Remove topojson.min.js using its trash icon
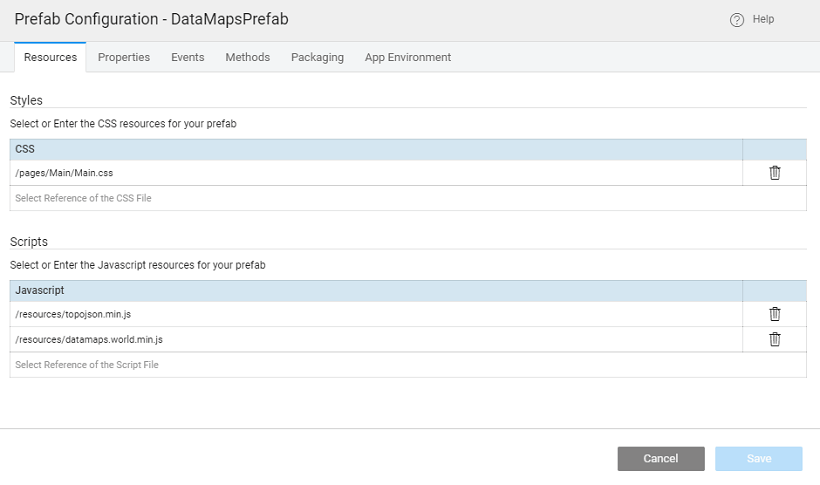 [774, 314]
